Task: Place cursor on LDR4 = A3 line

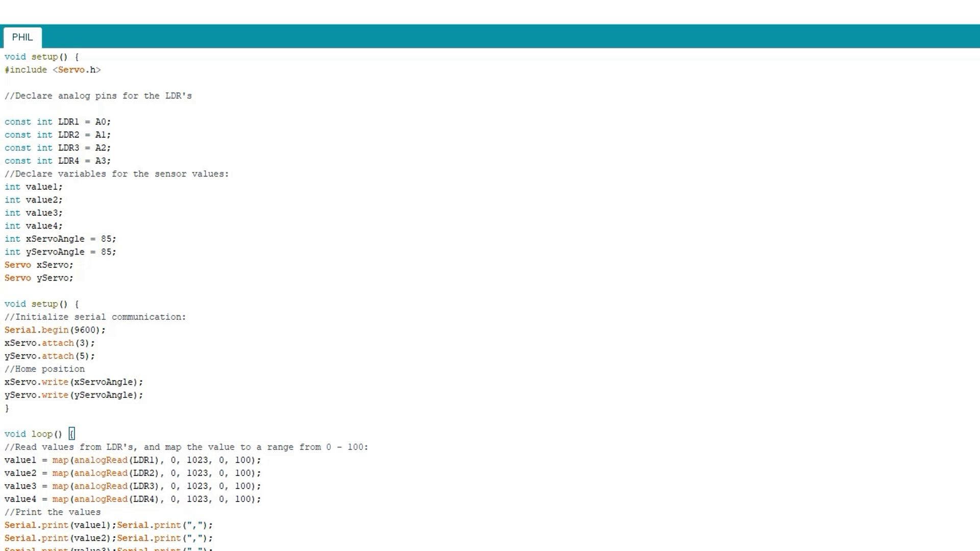Action: pos(58,161)
